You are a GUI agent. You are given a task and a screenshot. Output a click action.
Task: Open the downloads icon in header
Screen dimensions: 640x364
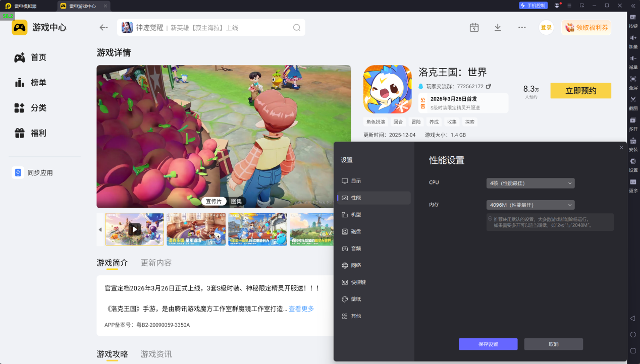498,27
